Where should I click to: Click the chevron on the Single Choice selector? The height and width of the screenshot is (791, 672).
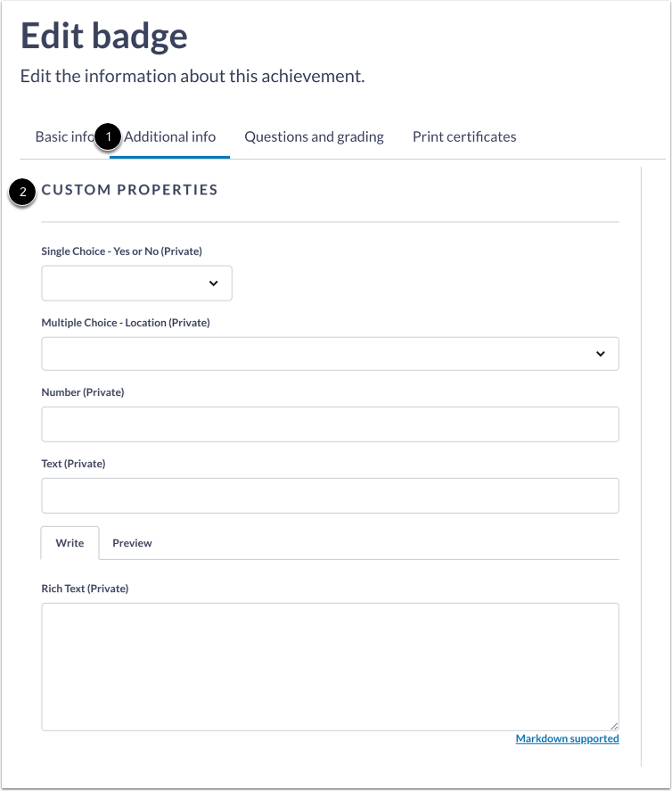(x=214, y=283)
